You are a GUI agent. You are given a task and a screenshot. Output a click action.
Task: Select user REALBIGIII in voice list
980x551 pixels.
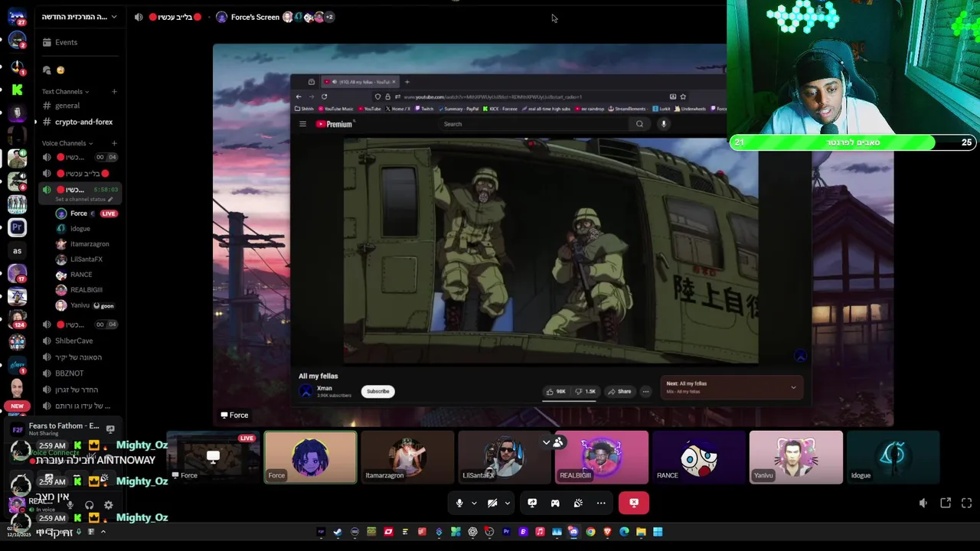point(86,290)
